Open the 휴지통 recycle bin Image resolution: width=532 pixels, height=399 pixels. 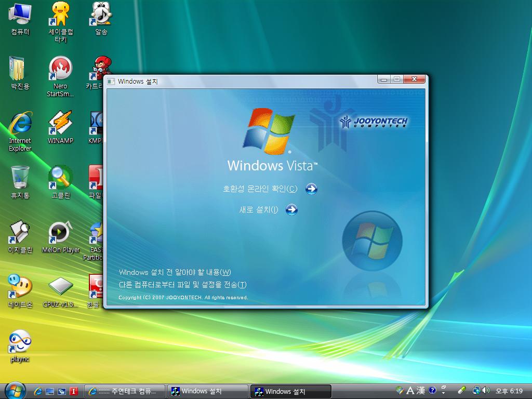(20, 182)
